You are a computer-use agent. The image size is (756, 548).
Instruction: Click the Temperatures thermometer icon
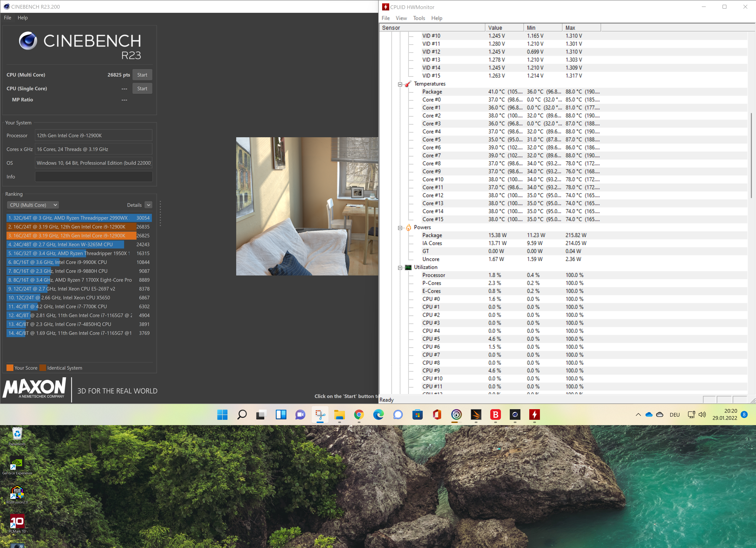tap(408, 84)
